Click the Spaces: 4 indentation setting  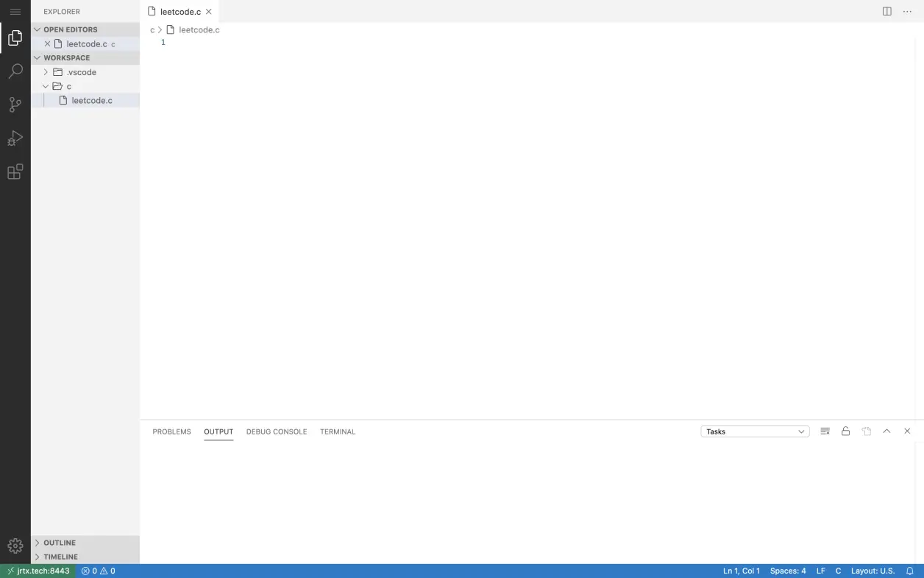(787, 571)
